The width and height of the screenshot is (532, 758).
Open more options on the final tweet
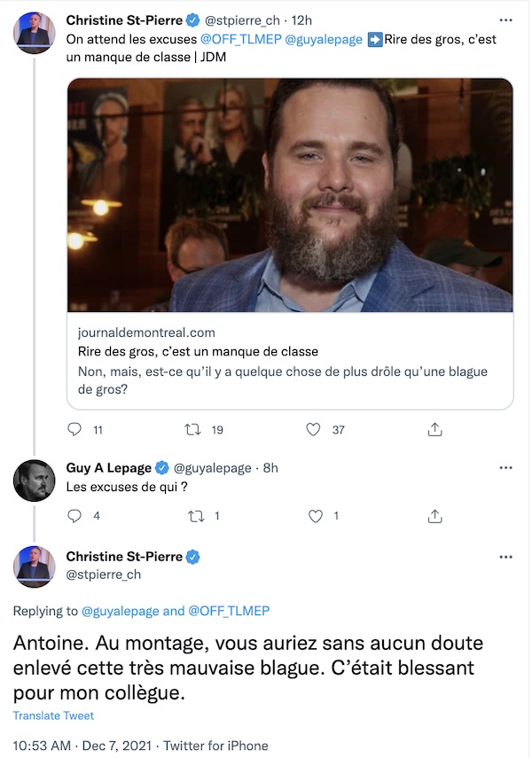(x=506, y=557)
